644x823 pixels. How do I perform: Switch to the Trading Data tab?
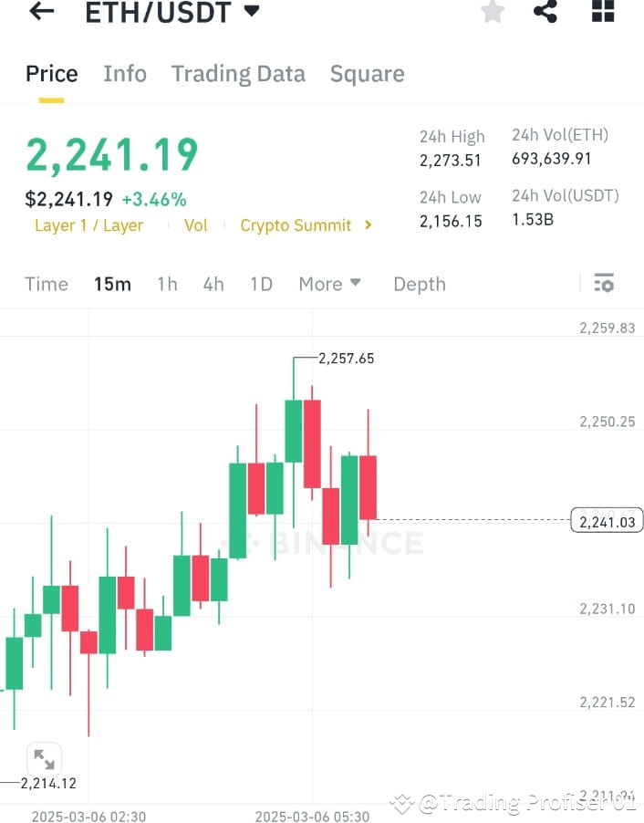(238, 73)
